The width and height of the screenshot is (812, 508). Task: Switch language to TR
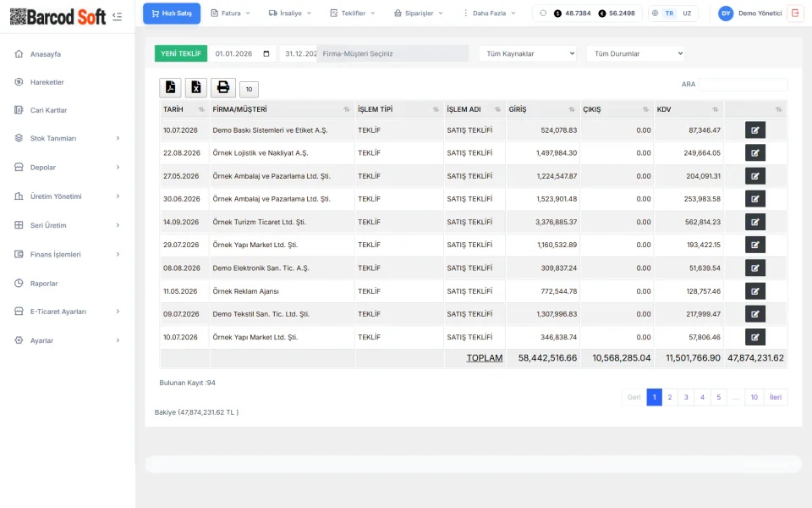point(670,14)
